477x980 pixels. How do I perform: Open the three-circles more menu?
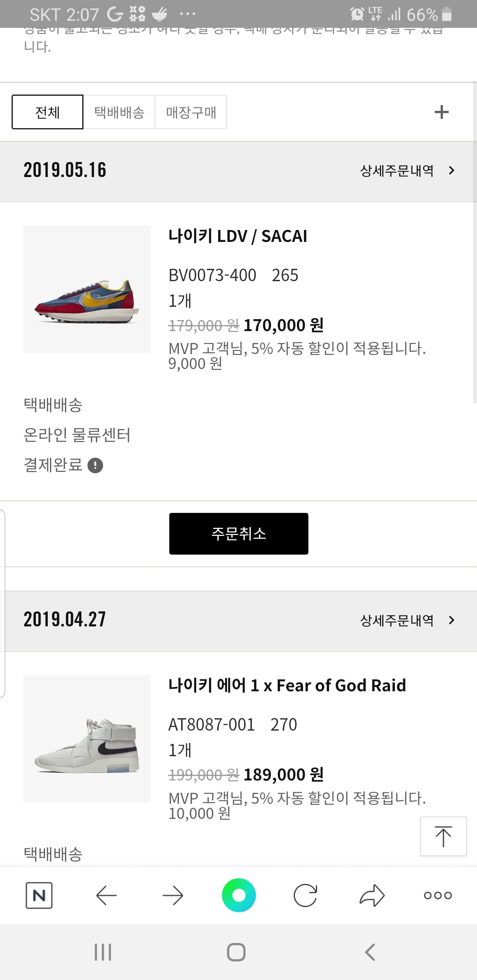pyautogui.click(x=438, y=895)
